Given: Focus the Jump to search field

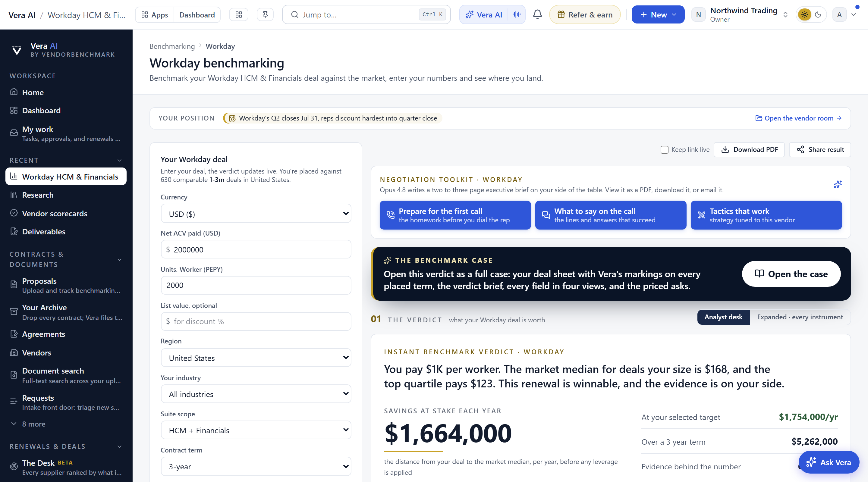Looking at the screenshot, I should click(x=366, y=14).
